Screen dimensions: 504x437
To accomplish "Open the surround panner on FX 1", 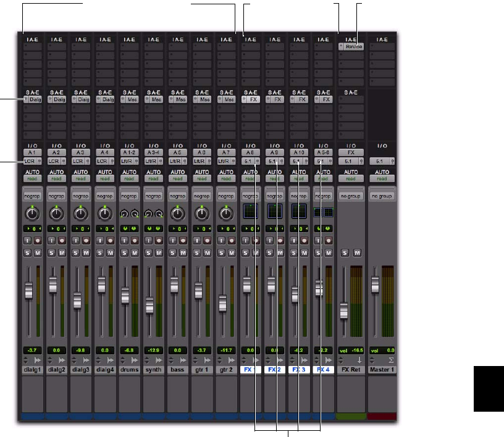I will point(250,212).
